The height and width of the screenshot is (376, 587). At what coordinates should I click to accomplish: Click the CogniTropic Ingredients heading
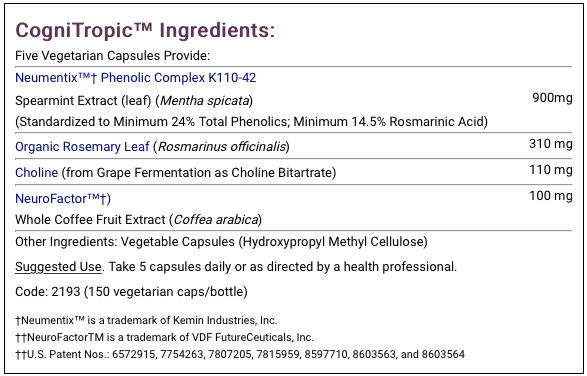click(x=145, y=30)
